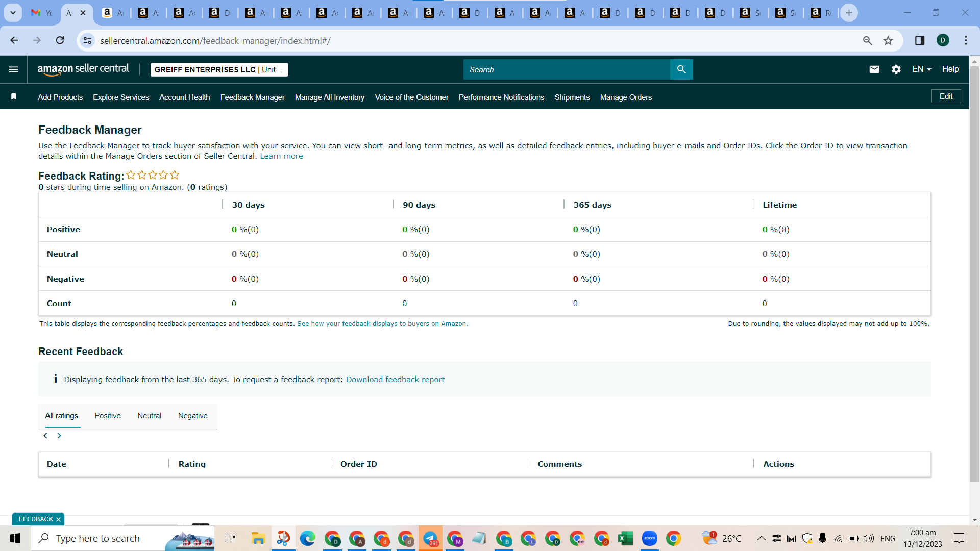Select the Negative ratings tab
Image resolution: width=980 pixels, height=551 pixels.
coord(192,416)
